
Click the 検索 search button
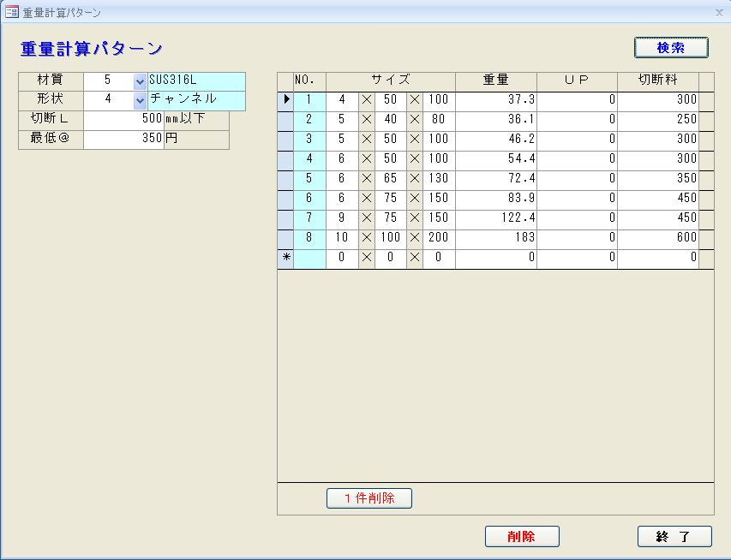click(671, 48)
